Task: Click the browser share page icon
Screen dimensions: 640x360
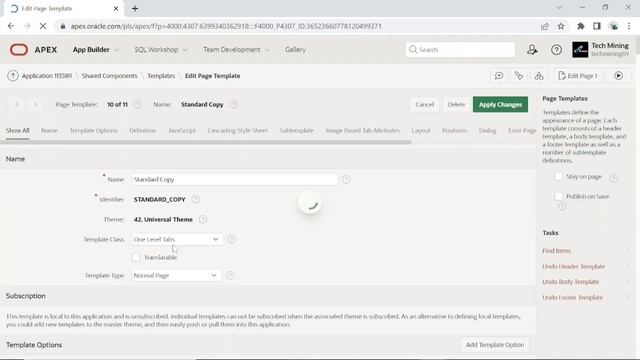Action: [x=544, y=26]
